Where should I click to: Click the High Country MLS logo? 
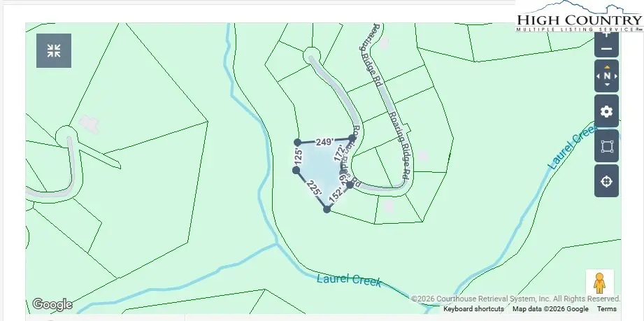[x=579, y=17]
